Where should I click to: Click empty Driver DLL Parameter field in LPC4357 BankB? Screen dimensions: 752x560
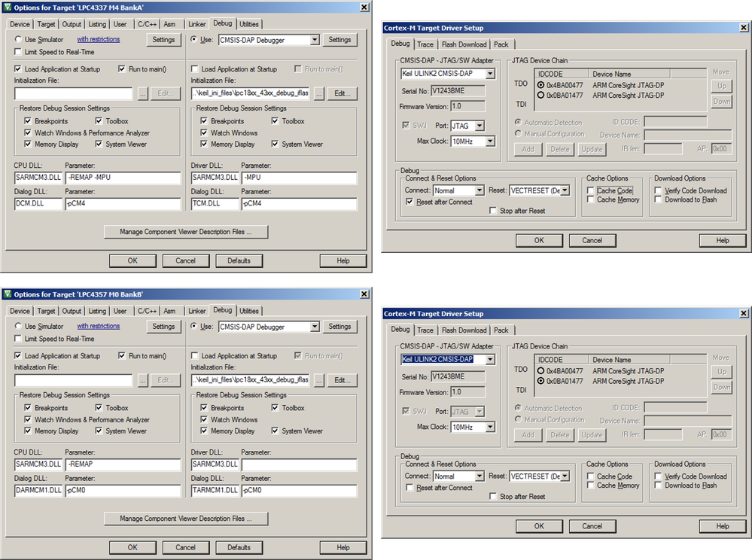pos(300,464)
